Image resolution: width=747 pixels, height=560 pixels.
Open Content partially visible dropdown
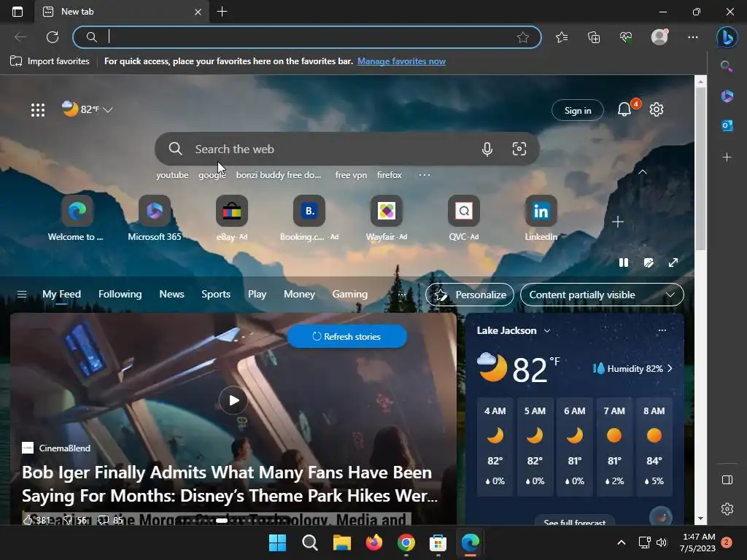602,295
